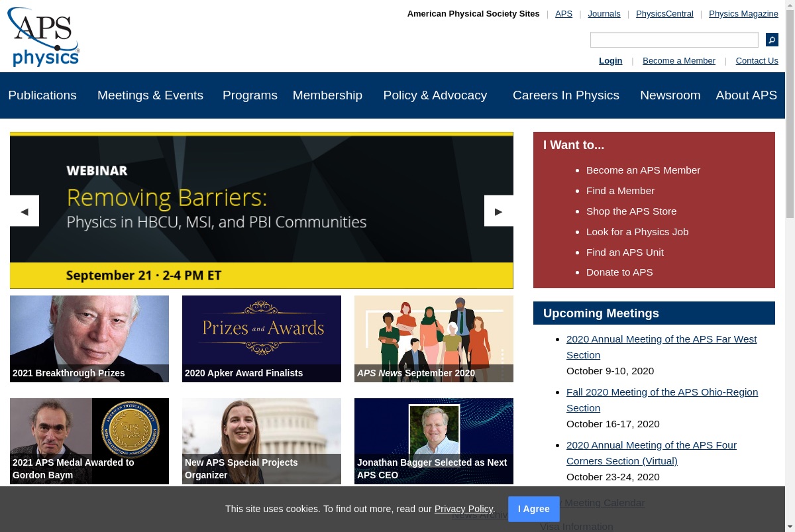The image size is (795, 532).
Task: Click the October 16-17, 2020 date text
Action: 613,424
